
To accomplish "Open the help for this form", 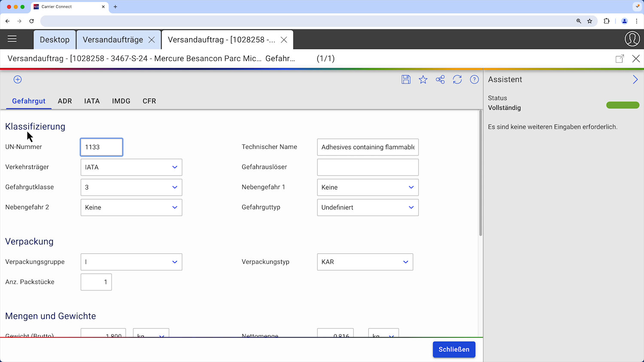I will [x=474, y=79].
